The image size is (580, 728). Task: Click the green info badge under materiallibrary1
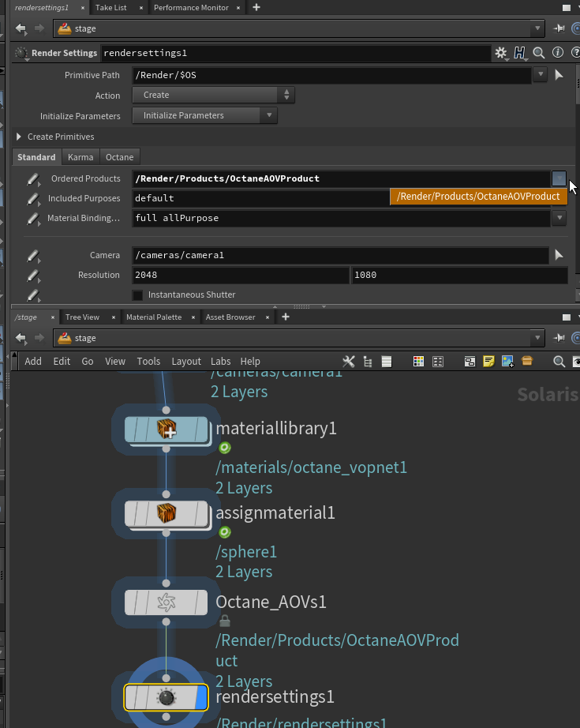coord(225,448)
